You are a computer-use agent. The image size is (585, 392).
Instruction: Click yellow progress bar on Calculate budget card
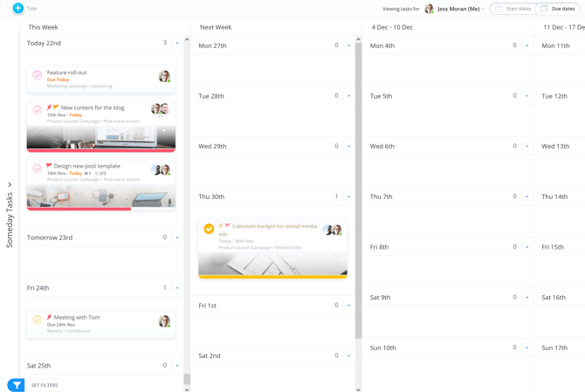coord(272,277)
